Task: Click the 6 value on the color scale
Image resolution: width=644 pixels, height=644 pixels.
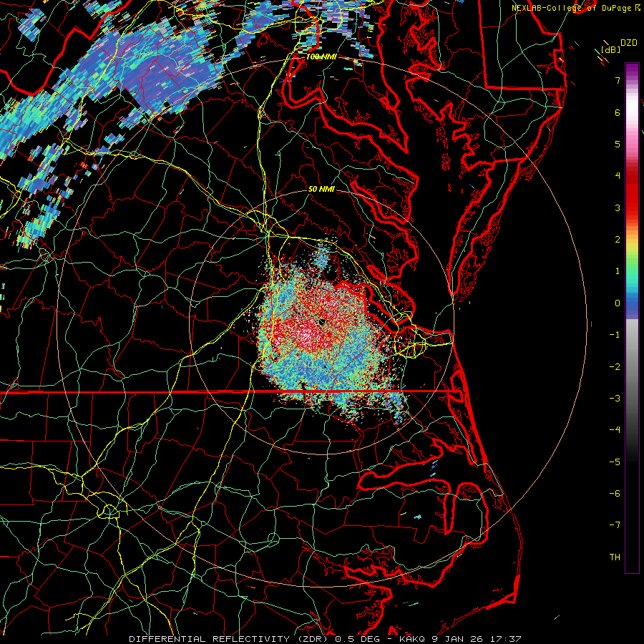Action: coord(618,112)
